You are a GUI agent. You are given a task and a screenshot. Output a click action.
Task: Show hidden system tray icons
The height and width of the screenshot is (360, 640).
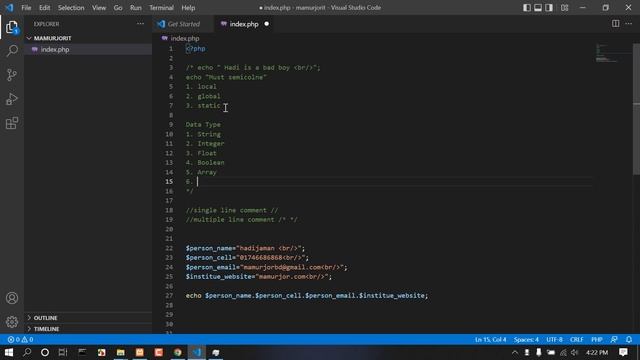tap(515, 352)
